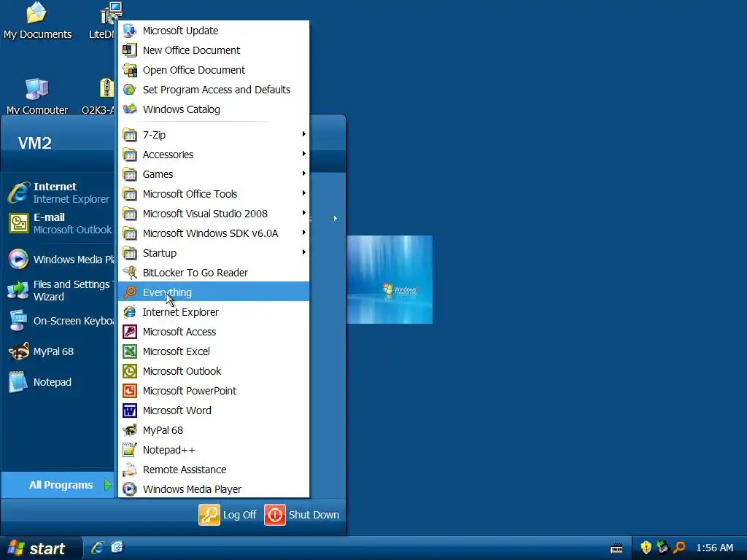This screenshot has width=747, height=560.
Task: Click the Startup folder icon
Action: click(x=130, y=253)
